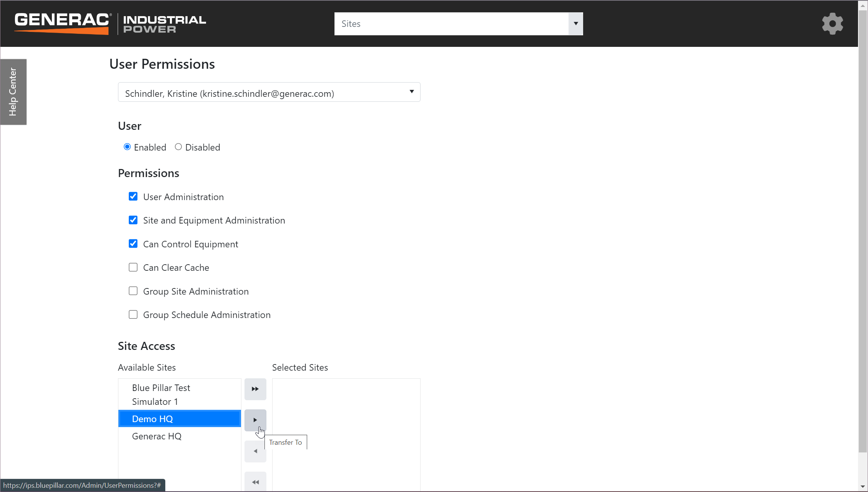Click the settings gear icon
868x492 pixels.
(832, 24)
